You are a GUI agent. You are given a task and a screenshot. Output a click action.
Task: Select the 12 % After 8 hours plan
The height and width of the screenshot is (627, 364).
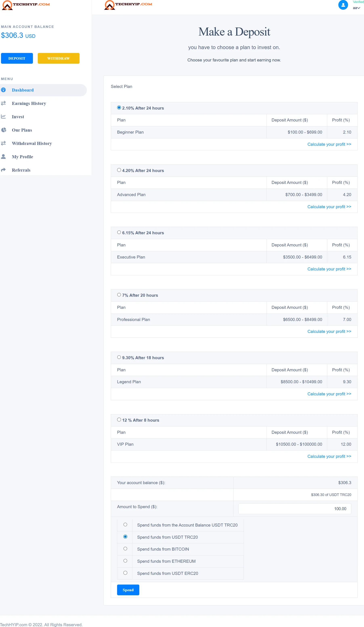pos(119,420)
